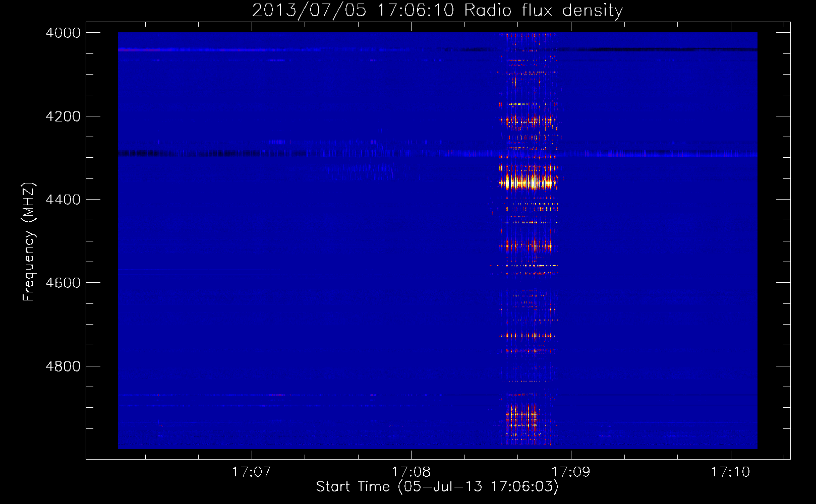The image size is (816, 504).
Task: Click the x-axis label "Start Time (05-Jul-13 17:06:03)"
Action: coord(437,486)
